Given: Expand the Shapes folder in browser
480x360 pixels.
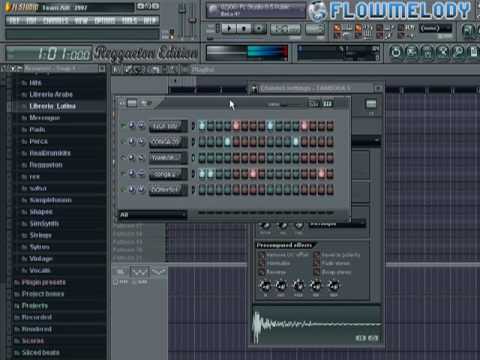Looking at the screenshot, I should 41,212.
